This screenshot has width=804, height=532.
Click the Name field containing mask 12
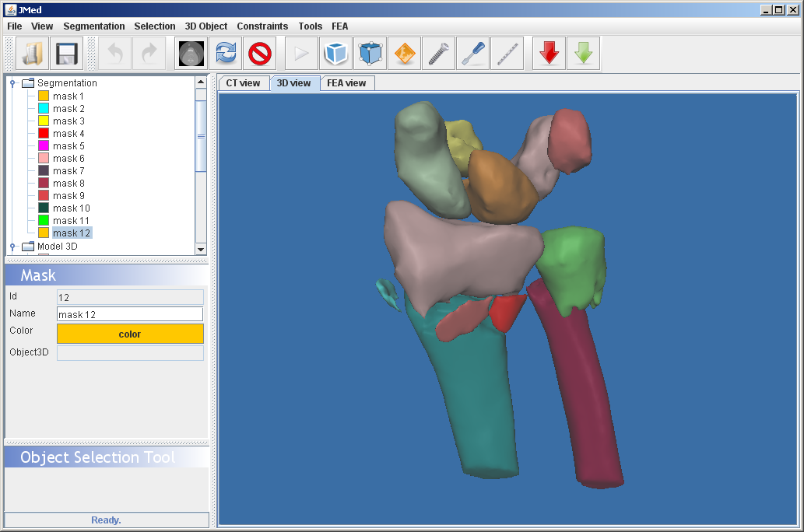coord(130,314)
